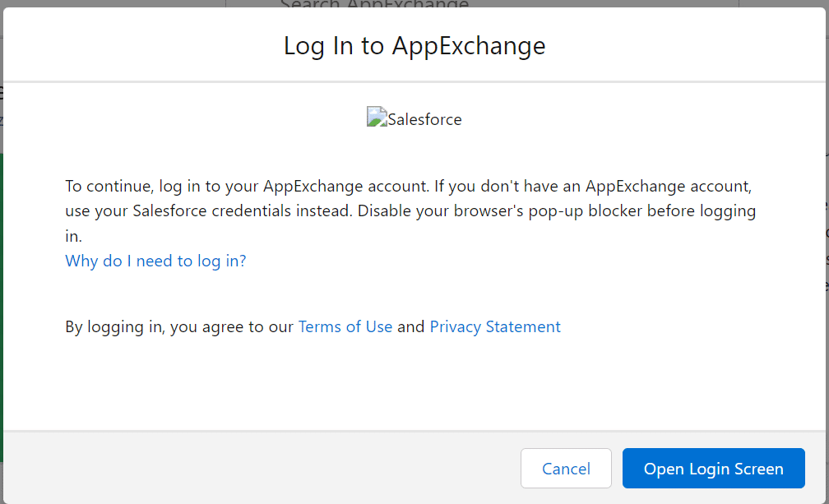Click the broken Salesforce logo image icon
The height and width of the screenshot is (504, 829).
coord(377,118)
